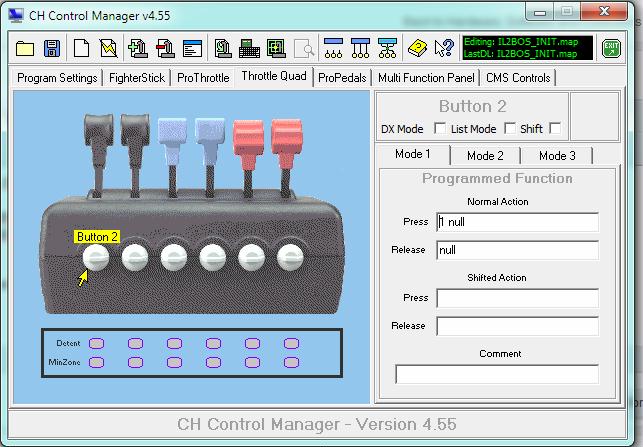The width and height of the screenshot is (643, 447).
Task: Open the keyboard key-check icon
Action: click(249, 48)
